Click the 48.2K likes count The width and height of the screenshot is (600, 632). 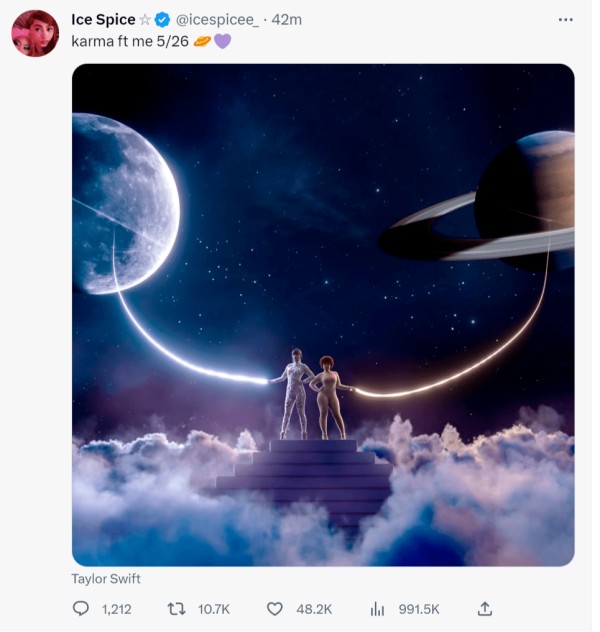coord(314,608)
